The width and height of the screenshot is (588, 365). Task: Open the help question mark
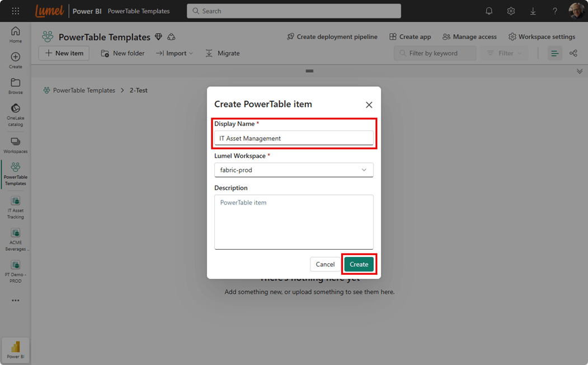tap(554, 11)
